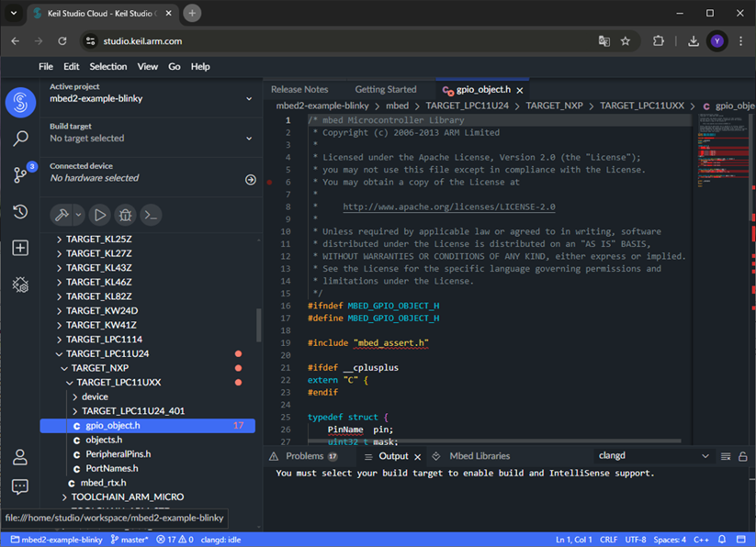Switch to the Getting Started tab
The height and width of the screenshot is (547, 756).
tap(385, 90)
